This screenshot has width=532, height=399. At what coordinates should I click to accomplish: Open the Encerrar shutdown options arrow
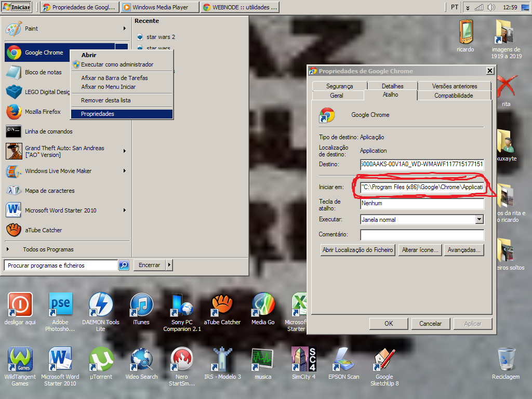click(x=169, y=265)
